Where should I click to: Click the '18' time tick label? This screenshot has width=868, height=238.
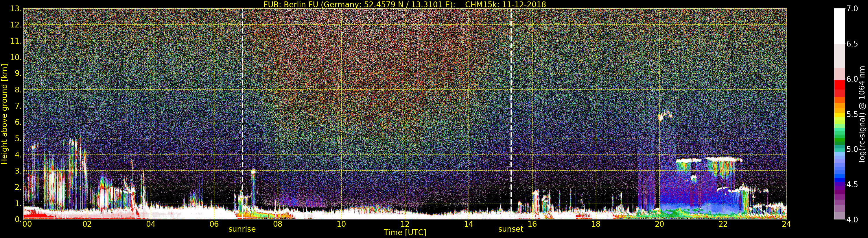(x=596, y=224)
